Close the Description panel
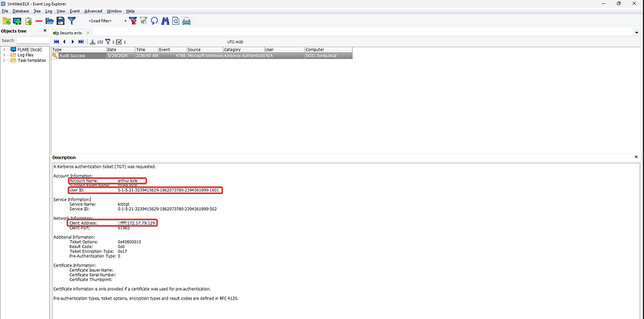Image resolution: width=644 pixels, height=319 pixels. [636, 157]
